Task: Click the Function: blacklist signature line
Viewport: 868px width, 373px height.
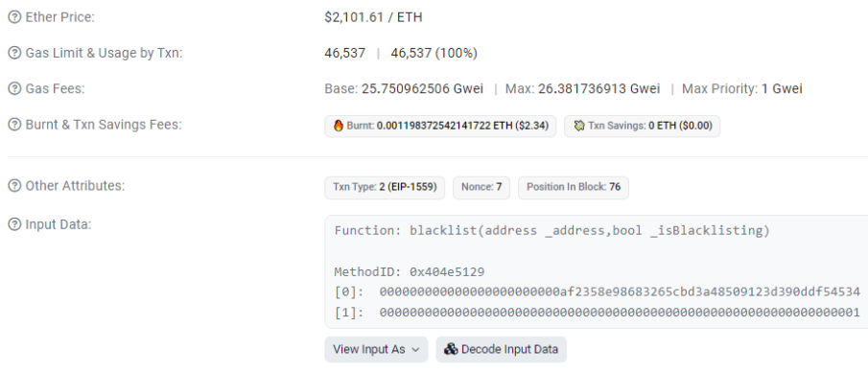Action: pos(551,230)
